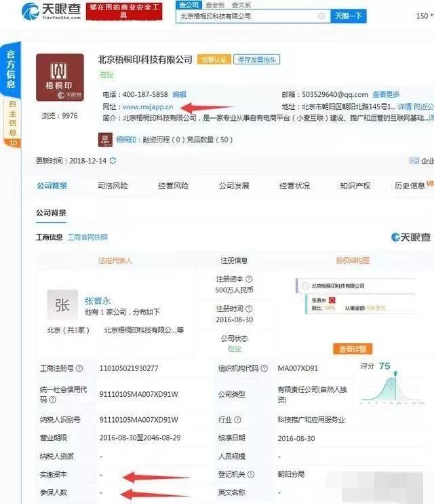Click the organization code MA007XD91
The image size is (434, 504).
coord(298,368)
